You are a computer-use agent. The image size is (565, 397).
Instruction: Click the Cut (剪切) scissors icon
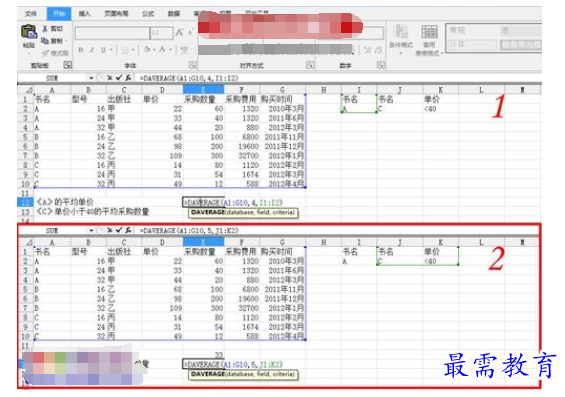pyautogui.click(x=45, y=28)
